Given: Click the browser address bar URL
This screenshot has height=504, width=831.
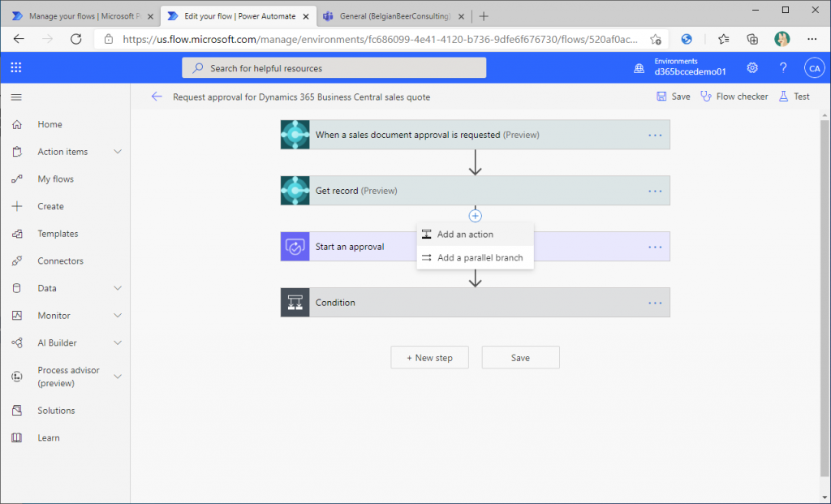Looking at the screenshot, I should 380,39.
